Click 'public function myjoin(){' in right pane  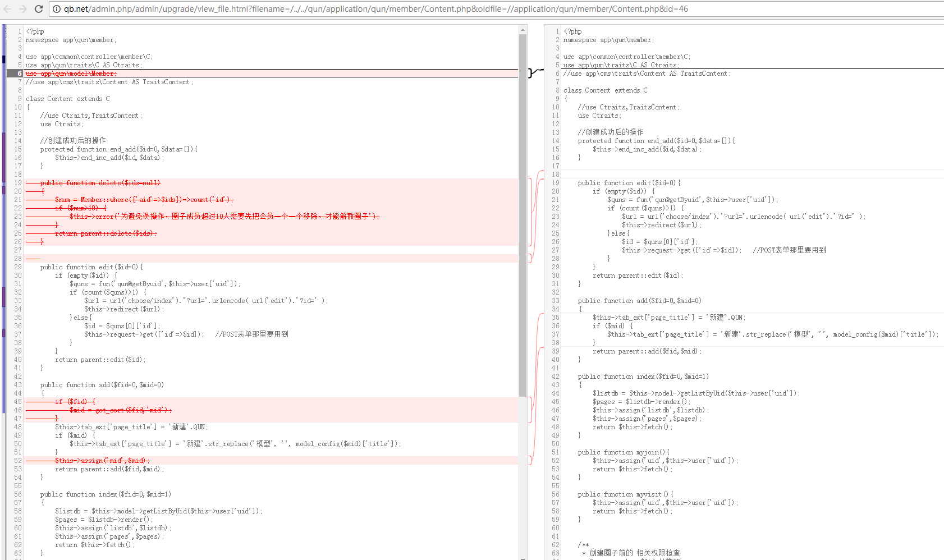coord(623,452)
